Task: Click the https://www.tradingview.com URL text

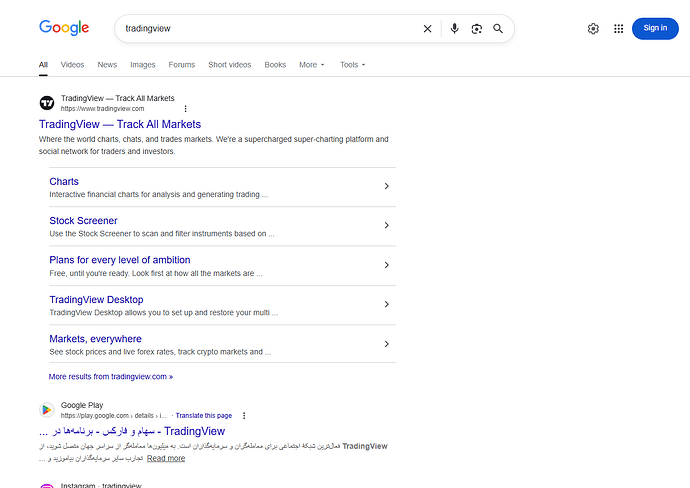Action: click(x=103, y=109)
